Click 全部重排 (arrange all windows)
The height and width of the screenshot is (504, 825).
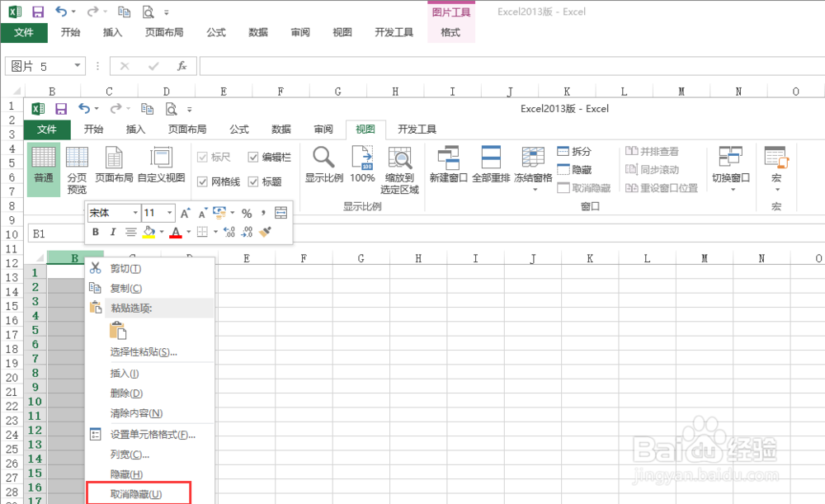click(x=492, y=165)
